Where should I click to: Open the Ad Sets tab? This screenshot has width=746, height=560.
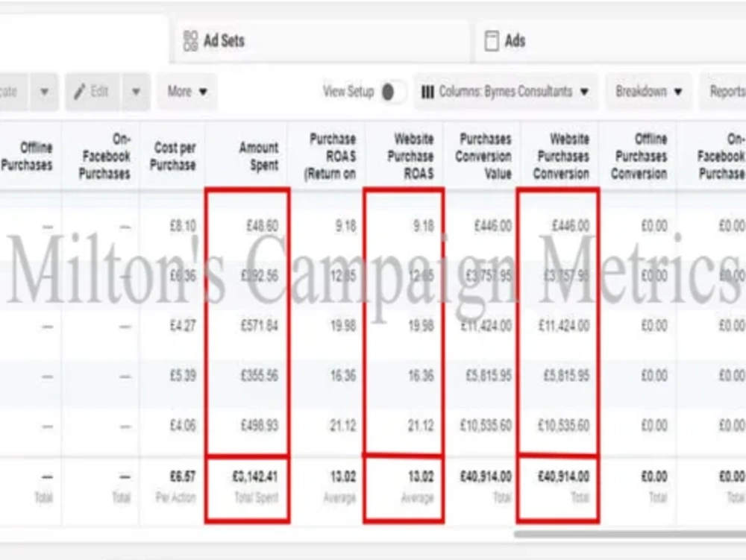[321, 41]
